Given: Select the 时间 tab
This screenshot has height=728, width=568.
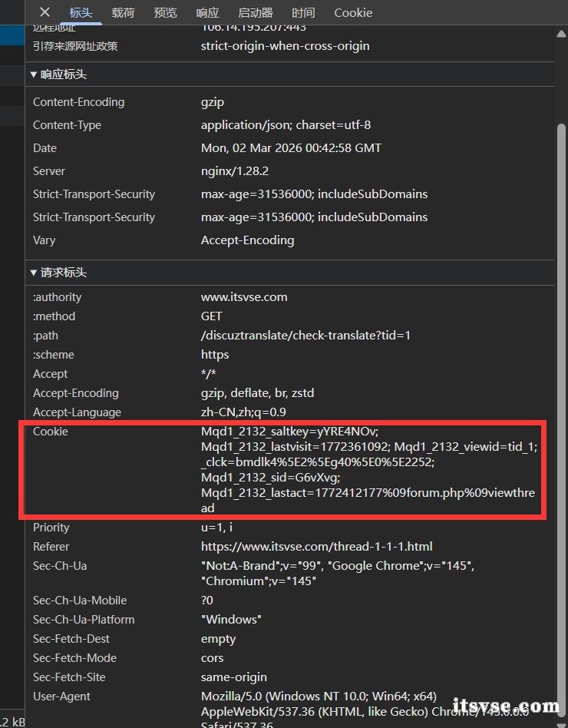Looking at the screenshot, I should tap(303, 12).
